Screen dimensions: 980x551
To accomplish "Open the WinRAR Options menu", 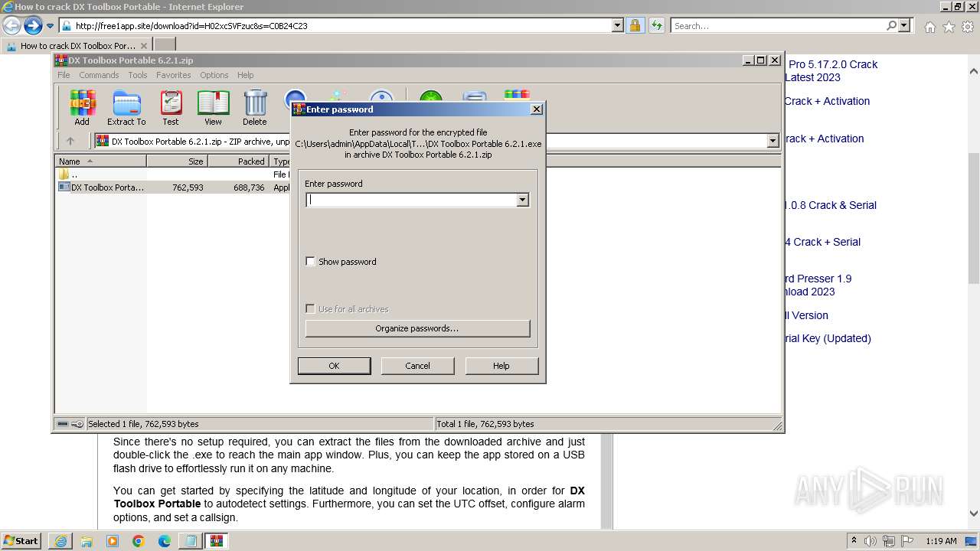I will pos(214,75).
